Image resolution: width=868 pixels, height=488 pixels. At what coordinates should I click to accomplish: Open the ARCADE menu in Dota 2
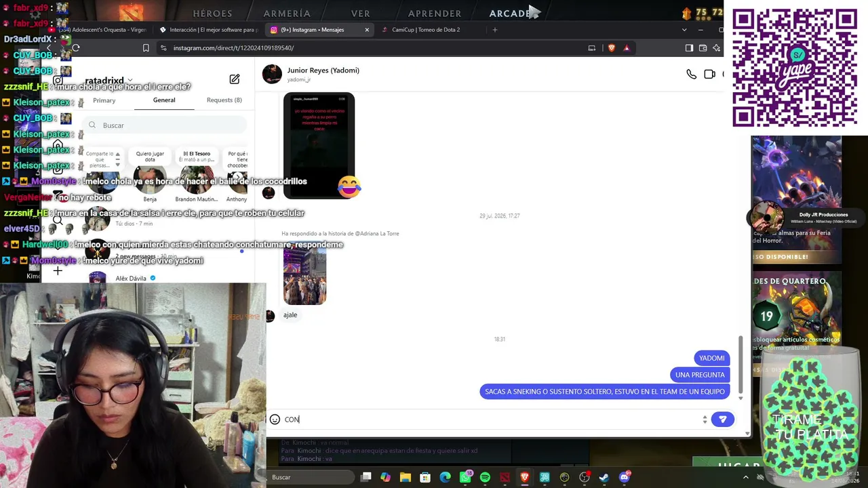pos(510,14)
